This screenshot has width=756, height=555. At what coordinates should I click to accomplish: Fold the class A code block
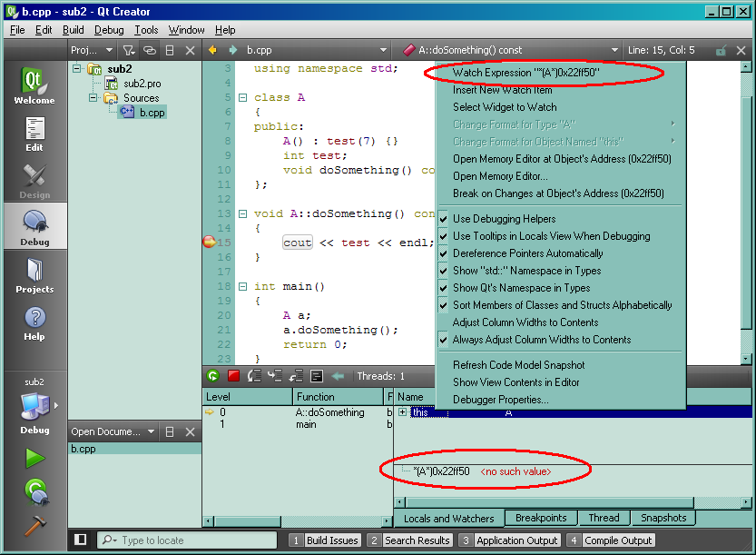(243, 97)
